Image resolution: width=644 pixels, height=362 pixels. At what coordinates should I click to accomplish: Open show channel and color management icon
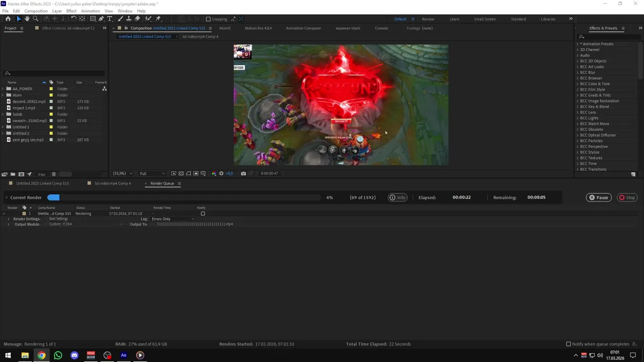click(214, 173)
